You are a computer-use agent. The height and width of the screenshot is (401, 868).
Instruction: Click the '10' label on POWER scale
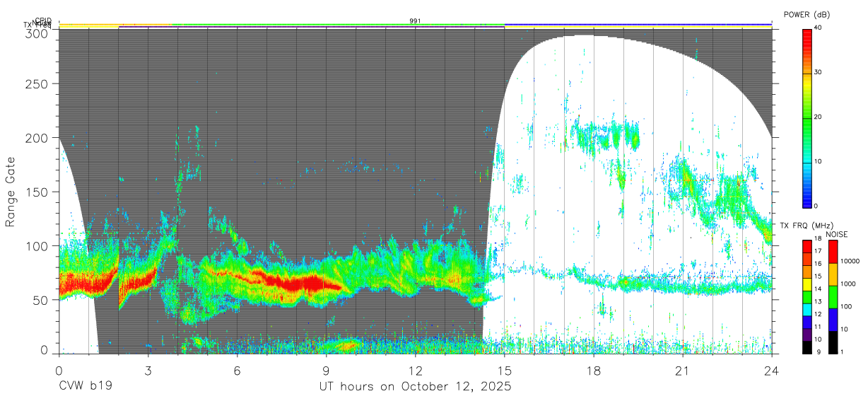819,162
